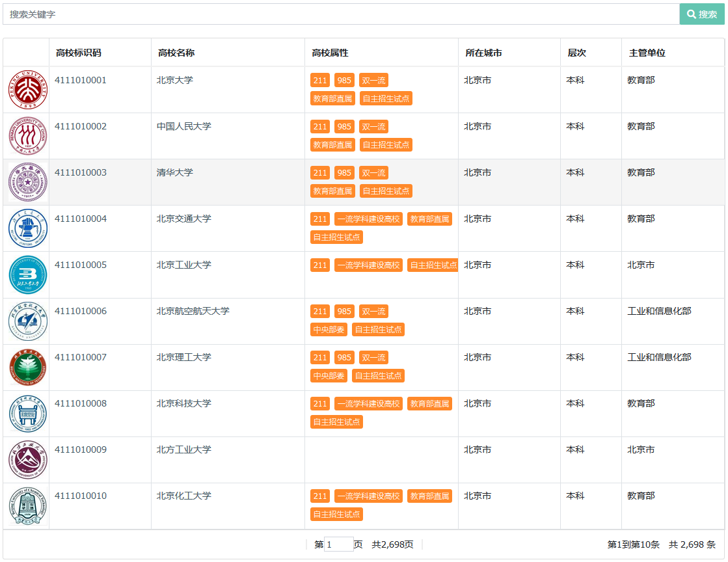Viewport: 728px width, 562px height.
Task: Click 教育部 in the 北京大学 row
Action: (x=641, y=80)
